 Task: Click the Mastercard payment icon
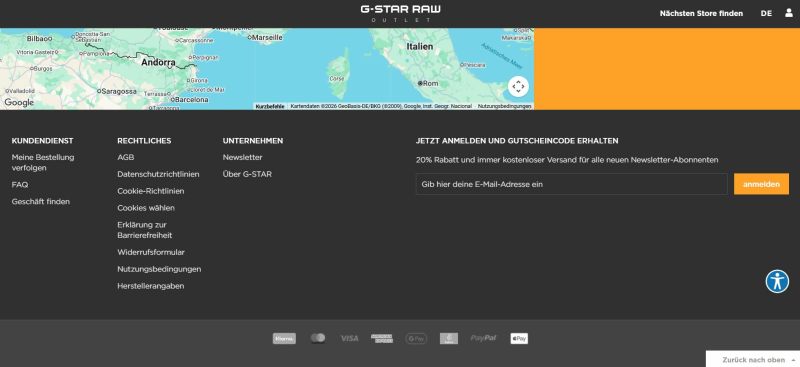pos(318,338)
